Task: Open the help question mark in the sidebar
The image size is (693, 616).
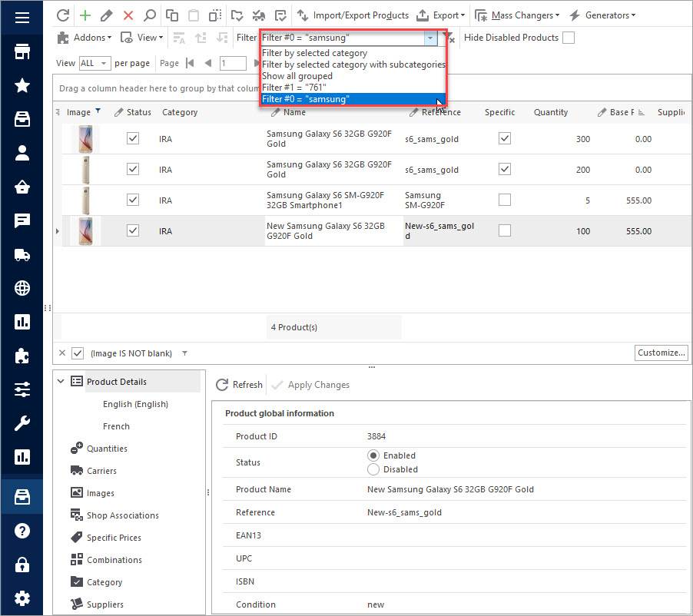Action: [x=22, y=530]
